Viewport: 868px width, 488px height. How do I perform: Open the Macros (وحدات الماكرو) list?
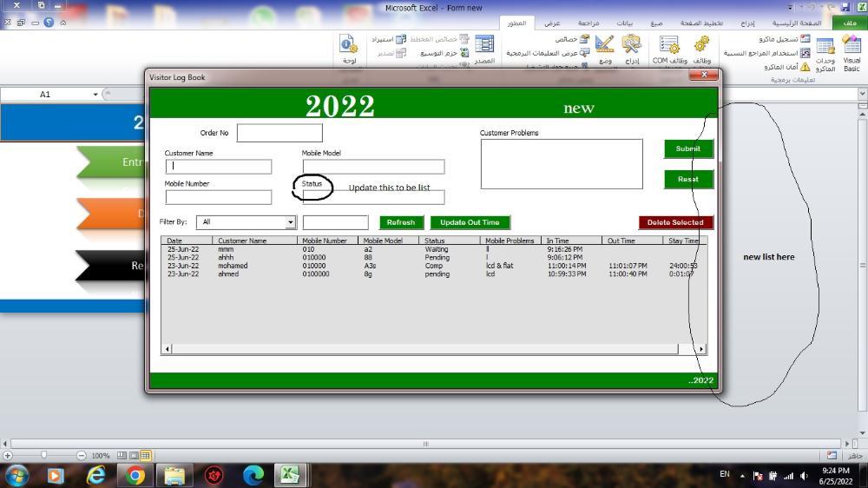[825, 53]
